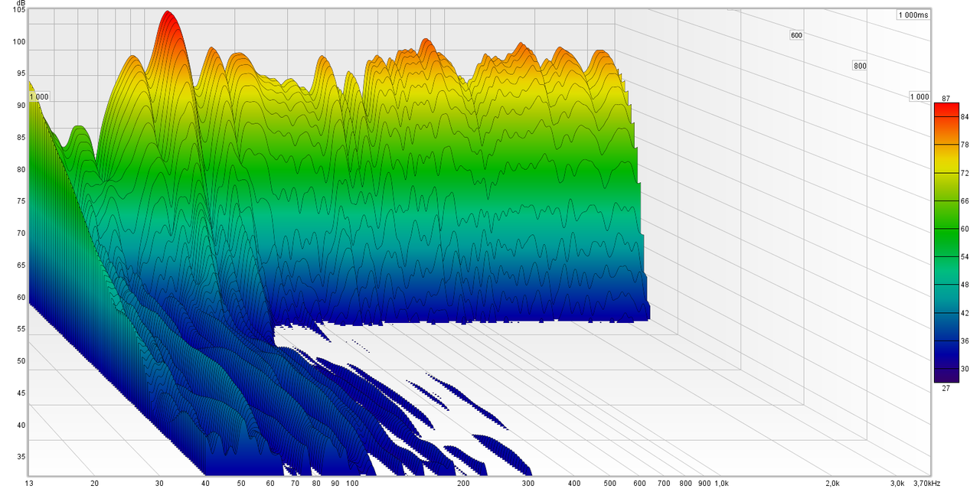Screen dimensions: 980x489
Task: Click the '72' value on color scale
Action: [965, 173]
